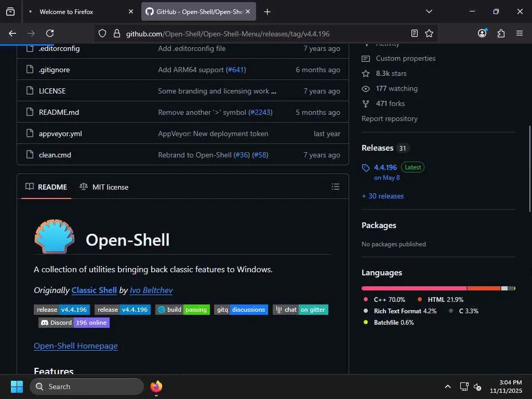Viewport: 532px width, 399px height.
Task: Open the appveyor.yml file
Action: (60, 134)
